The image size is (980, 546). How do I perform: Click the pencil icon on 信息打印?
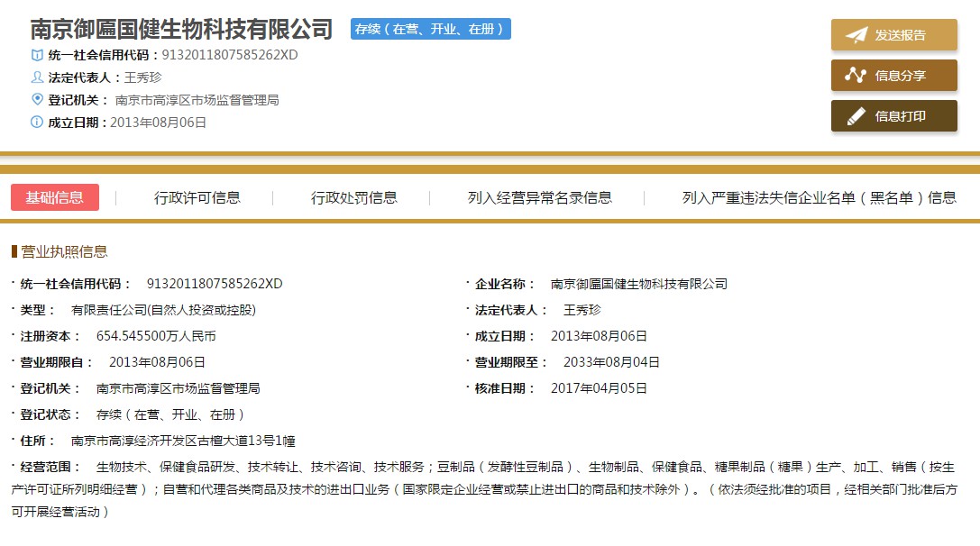point(856,116)
